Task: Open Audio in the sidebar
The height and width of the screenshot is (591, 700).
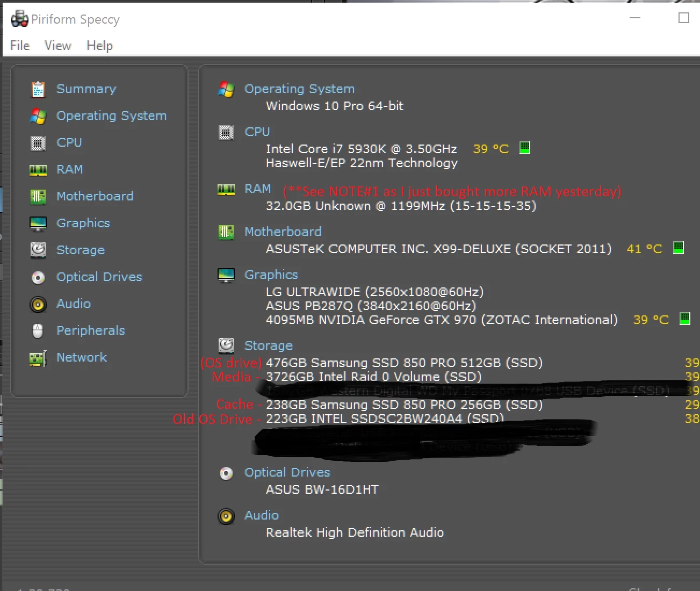Action: (74, 304)
